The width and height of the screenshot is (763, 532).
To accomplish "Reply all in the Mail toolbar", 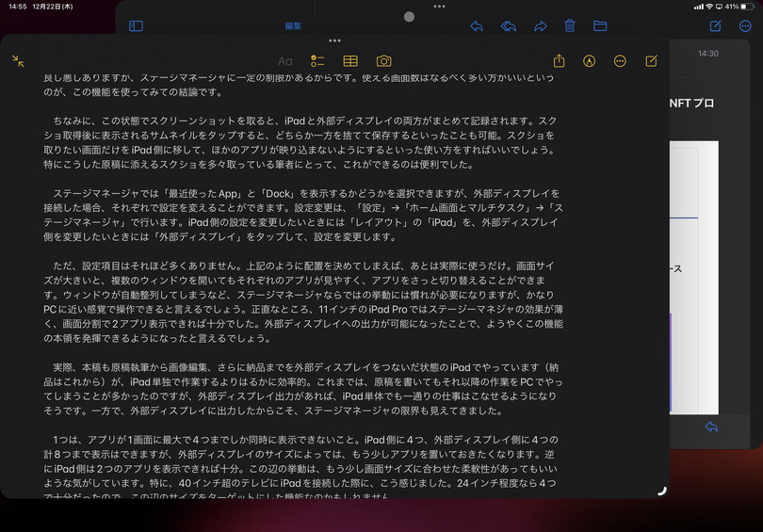I will [509, 25].
